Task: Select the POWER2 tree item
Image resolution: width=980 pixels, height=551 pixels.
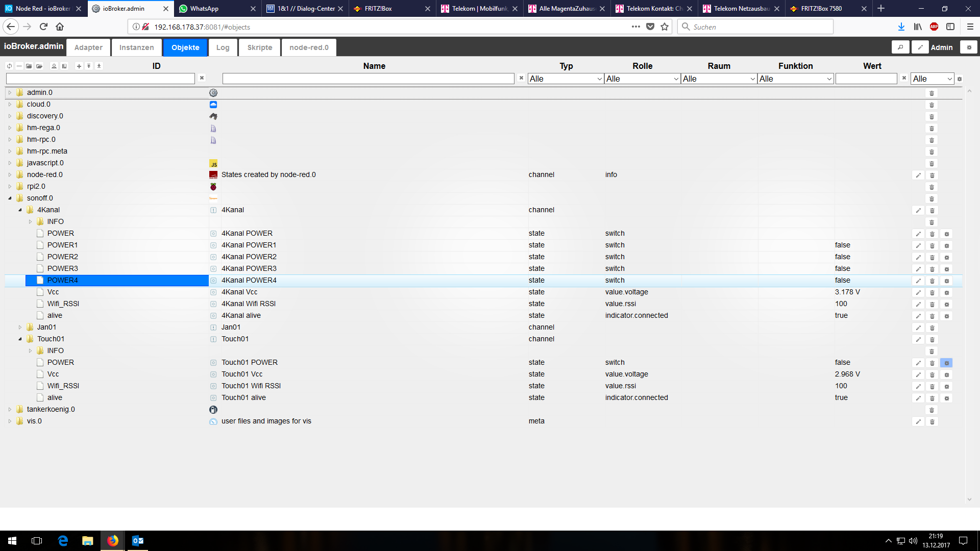Action: pyautogui.click(x=62, y=257)
